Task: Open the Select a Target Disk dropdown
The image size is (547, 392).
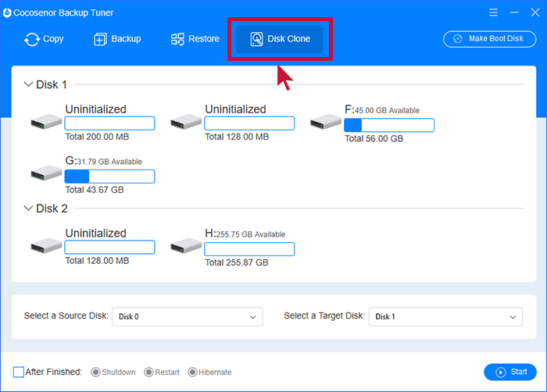Action: tap(445, 317)
